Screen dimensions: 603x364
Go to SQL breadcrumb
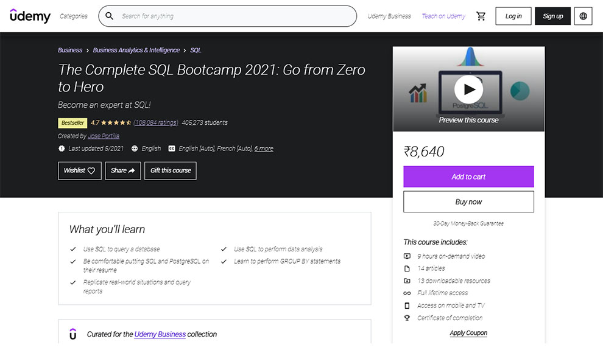click(196, 51)
